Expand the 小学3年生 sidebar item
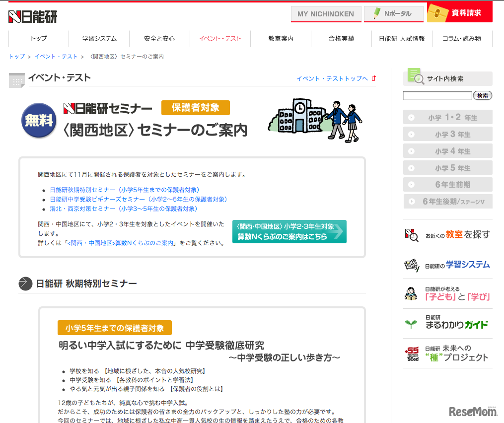The width and height of the screenshot is (504, 423). click(x=447, y=135)
